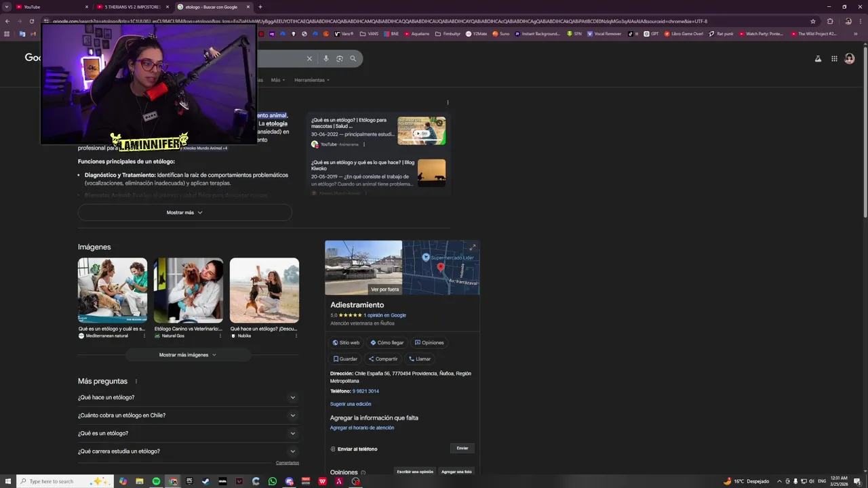Viewport: 868px width, 488px height.
Task: Open the Y2Mate bookmark
Action: click(476, 34)
